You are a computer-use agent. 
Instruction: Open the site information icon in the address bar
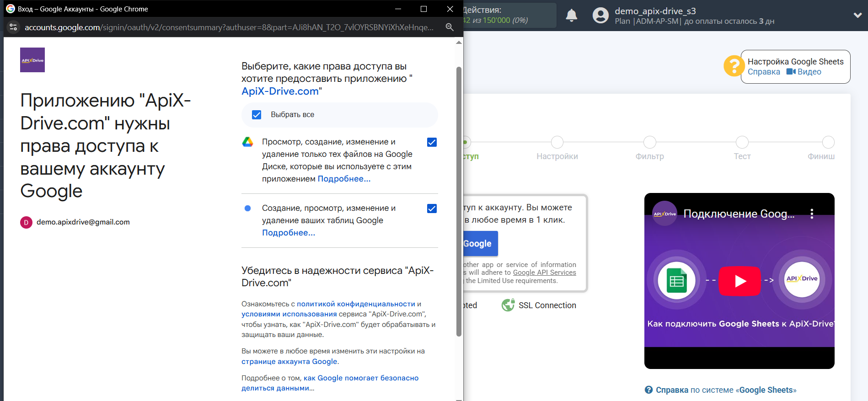pyautogui.click(x=13, y=27)
